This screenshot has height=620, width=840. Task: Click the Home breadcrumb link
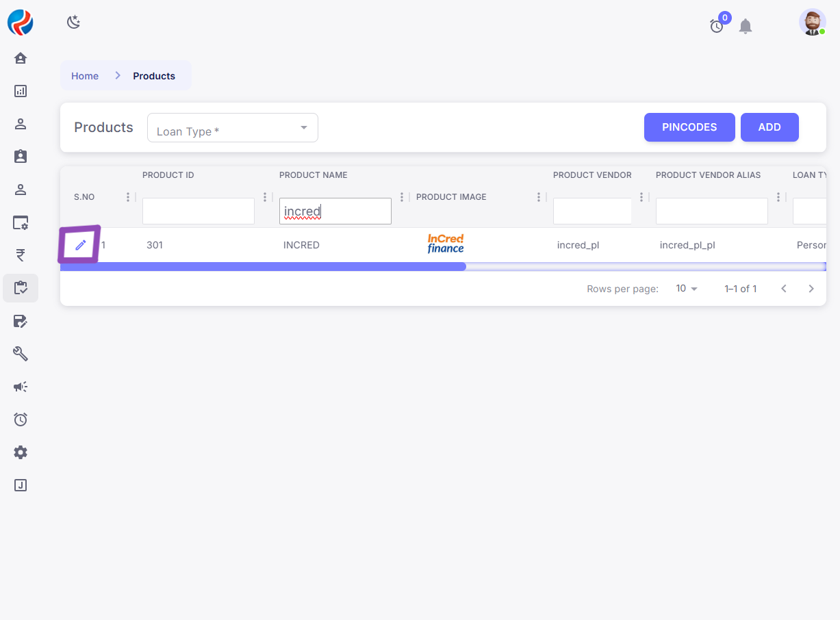coord(85,76)
